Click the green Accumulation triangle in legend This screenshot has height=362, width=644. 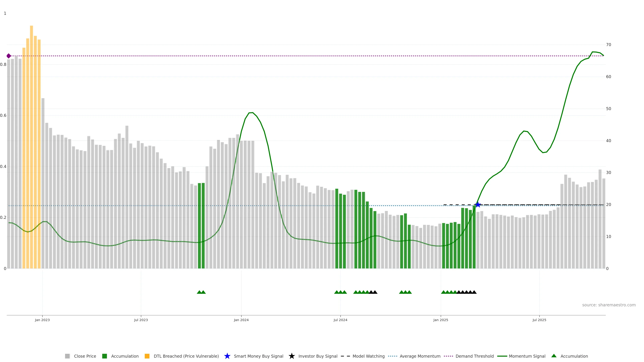tap(554, 356)
